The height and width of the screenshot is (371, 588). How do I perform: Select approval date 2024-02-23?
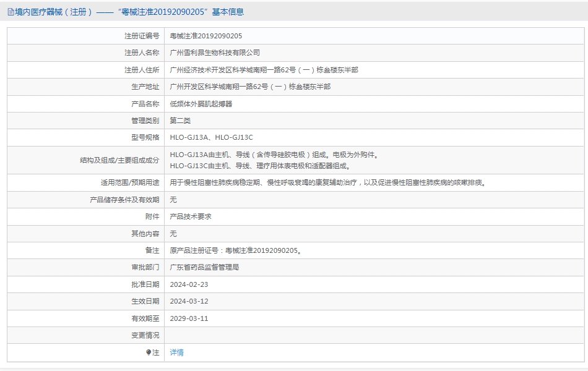click(189, 284)
